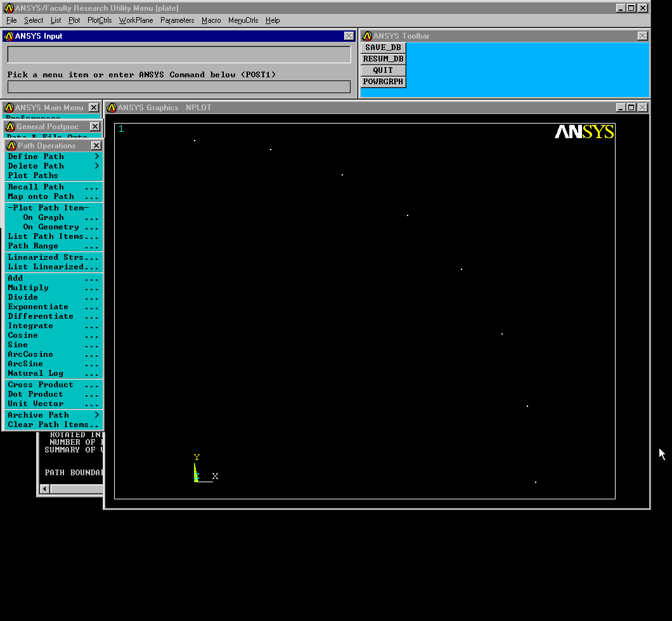
Task: Expand the Delete Path submenu
Action: click(x=53, y=166)
